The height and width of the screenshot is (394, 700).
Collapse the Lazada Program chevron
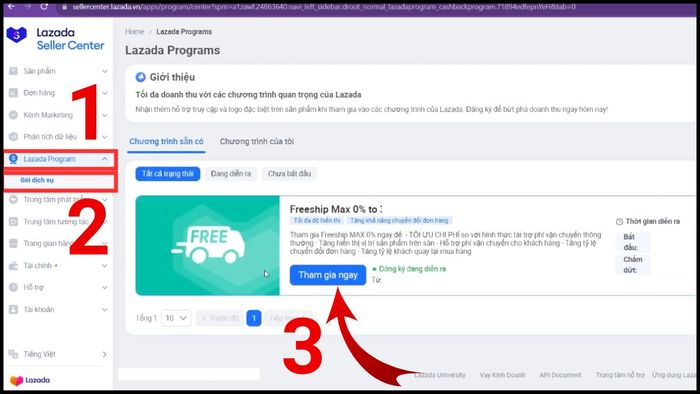click(x=104, y=159)
